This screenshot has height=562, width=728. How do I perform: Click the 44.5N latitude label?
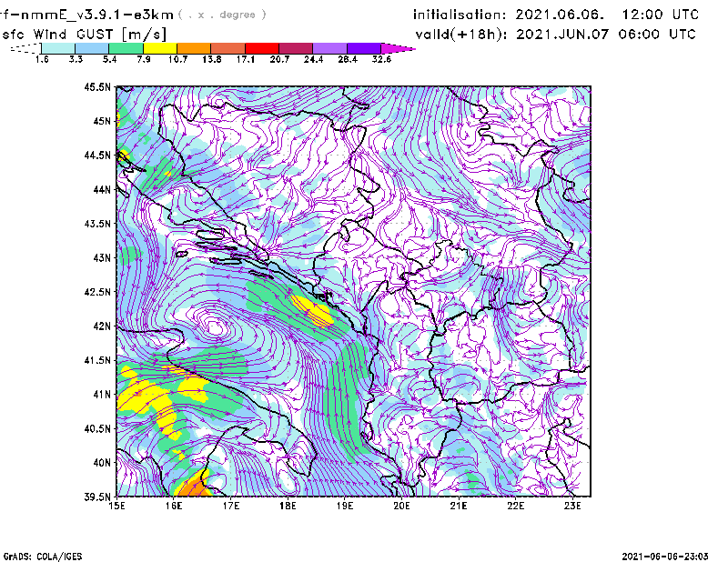[98, 155]
